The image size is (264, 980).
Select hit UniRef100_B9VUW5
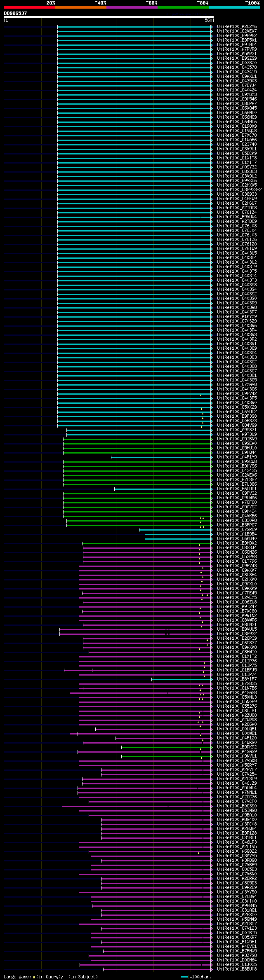[237, 629]
